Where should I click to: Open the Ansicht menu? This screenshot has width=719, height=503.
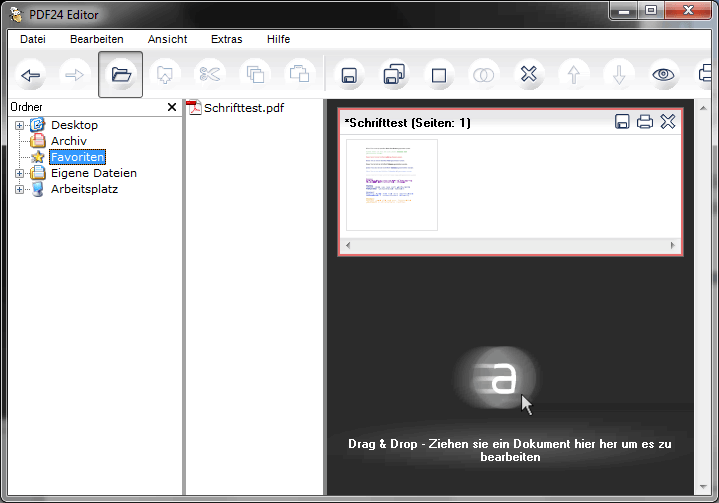click(x=167, y=39)
